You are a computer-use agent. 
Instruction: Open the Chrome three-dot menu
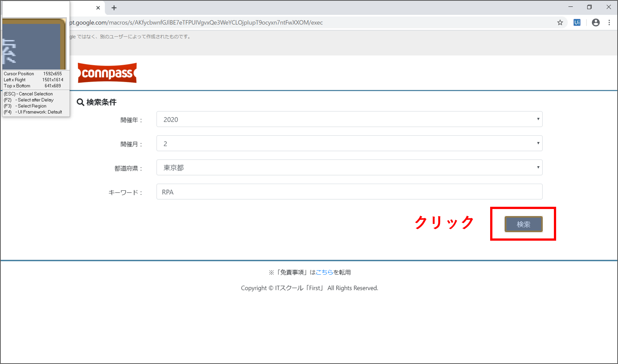609,23
